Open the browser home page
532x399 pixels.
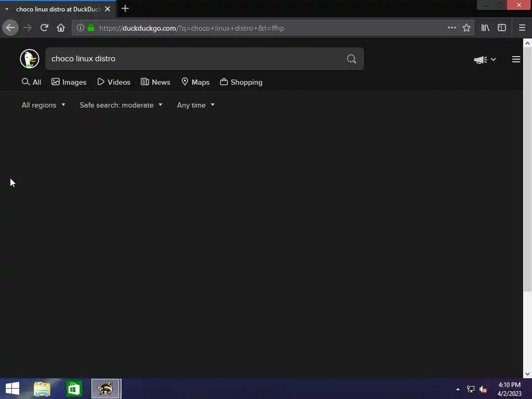pyautogui.click(x=61, y=28)
